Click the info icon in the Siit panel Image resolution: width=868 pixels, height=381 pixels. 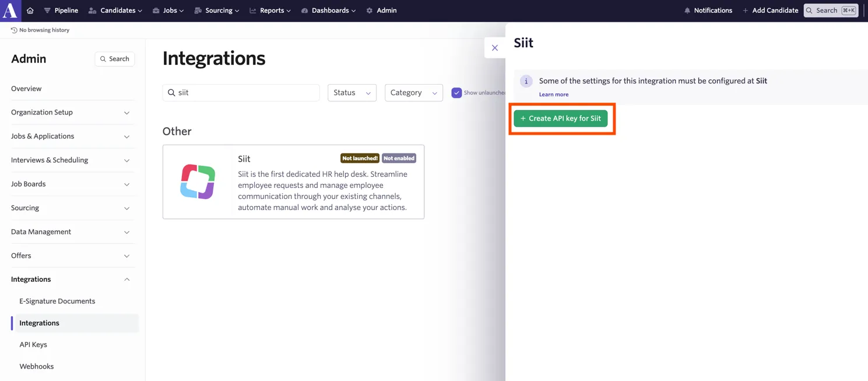526,81
